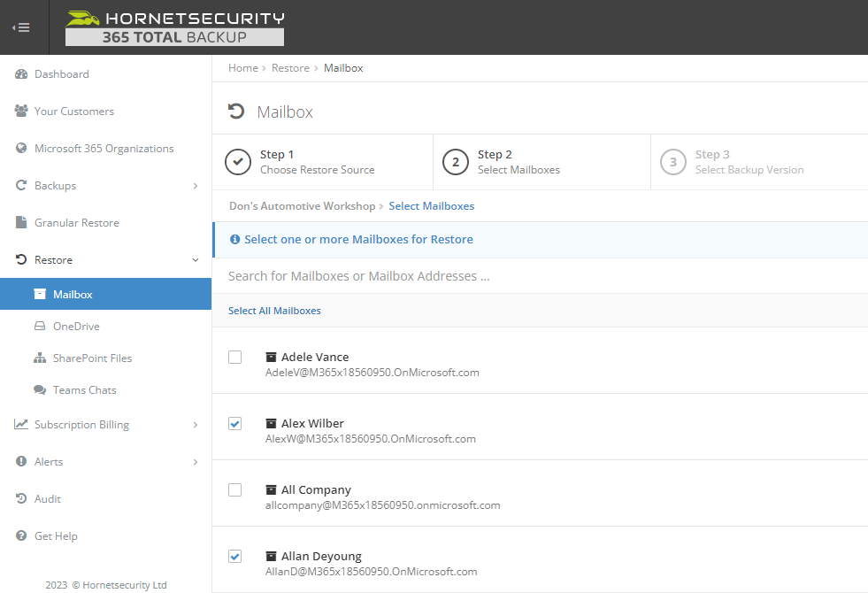Expand the Alerts submenu chevron
868x593 pixels.
(196, 462)
